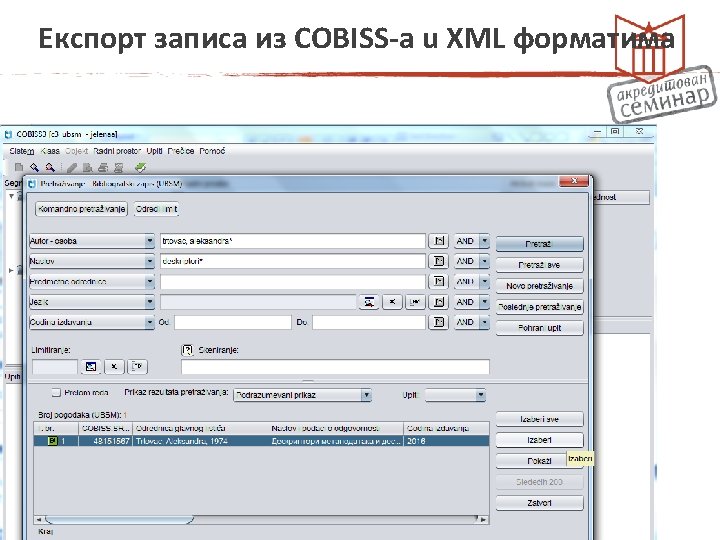The width and height of the screenshot is (720, 540).
Task: Click the Pretraži button
Action: pos(540,244)
